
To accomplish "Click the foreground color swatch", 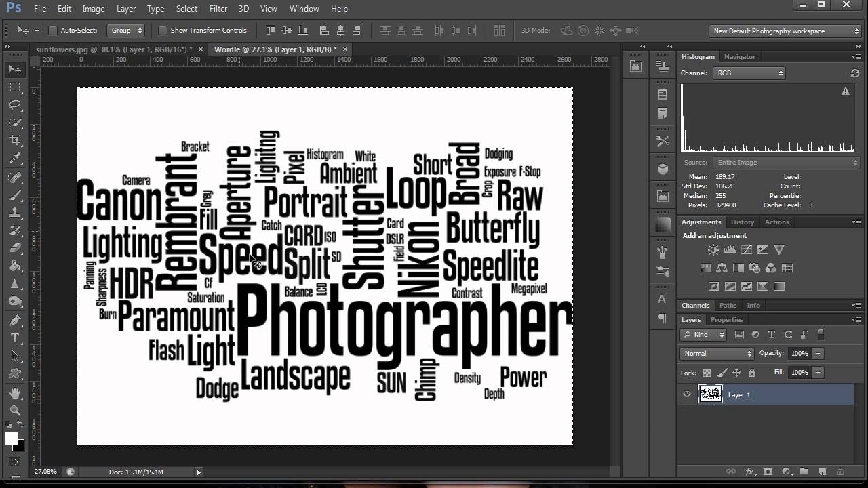I will point(12,439).
